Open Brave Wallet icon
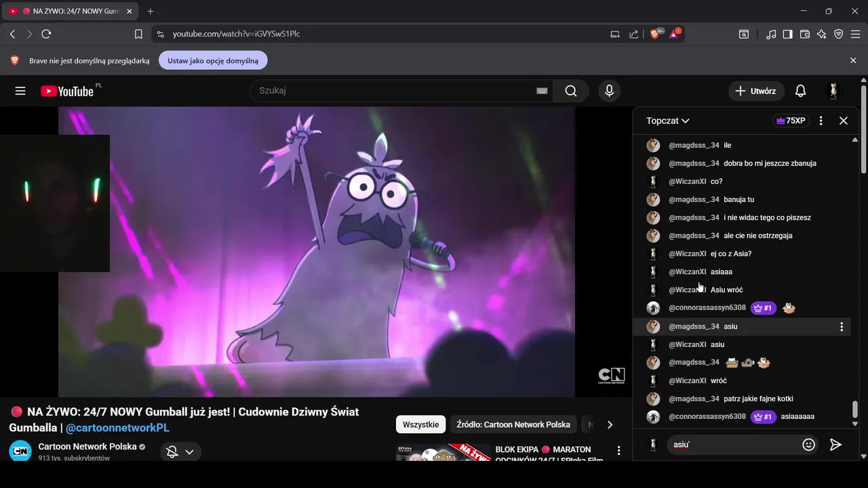The width and height of the screenshot is (868, 488). 805,34
